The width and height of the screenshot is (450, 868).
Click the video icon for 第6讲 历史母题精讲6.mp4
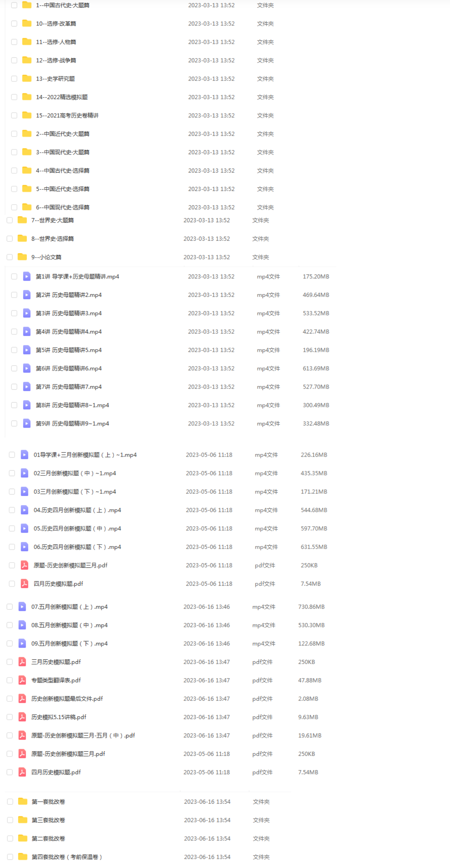pos(27,368)
